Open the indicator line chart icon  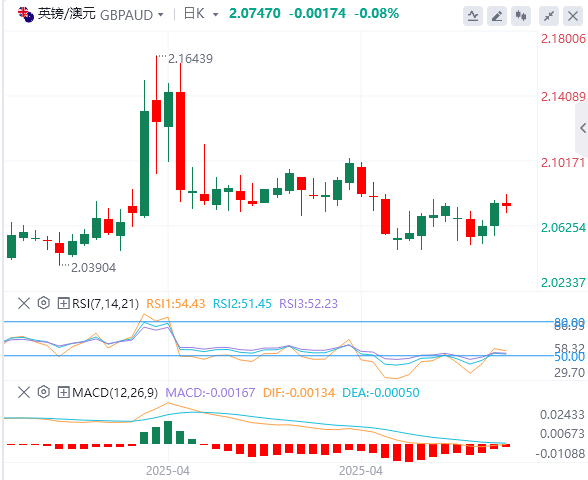coord(472,16)
